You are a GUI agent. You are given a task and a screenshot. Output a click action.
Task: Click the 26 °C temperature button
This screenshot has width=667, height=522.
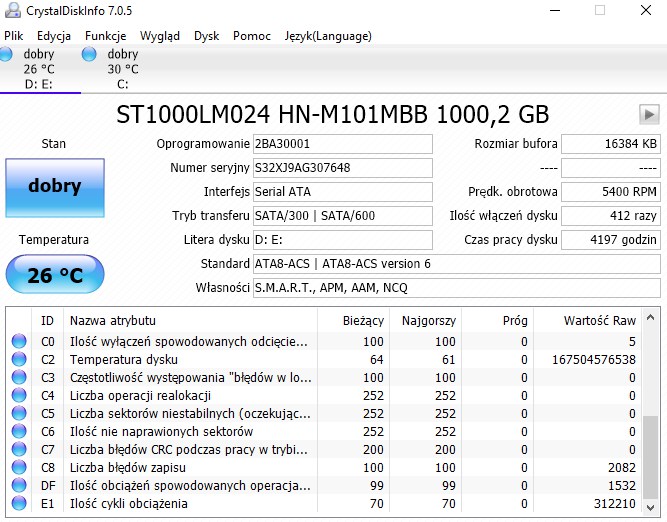pos(55,274)
